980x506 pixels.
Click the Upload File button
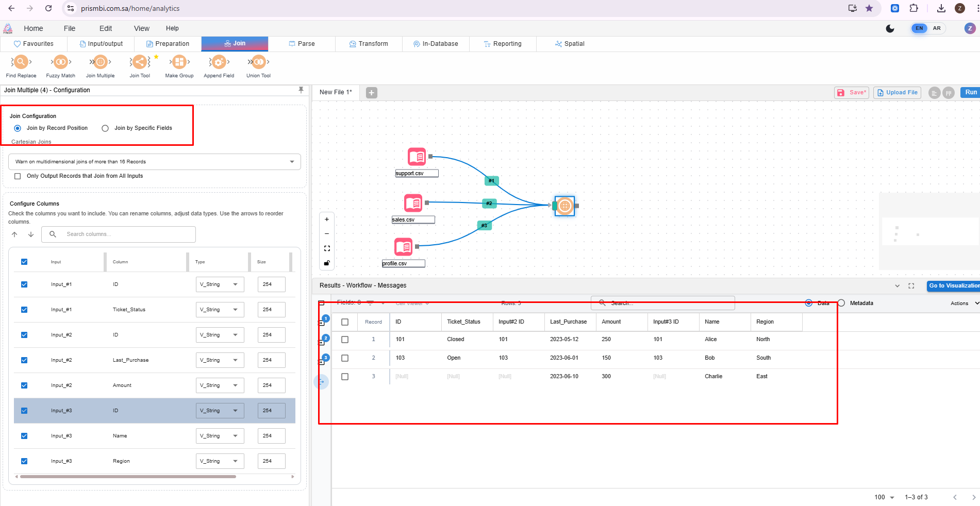897,93
